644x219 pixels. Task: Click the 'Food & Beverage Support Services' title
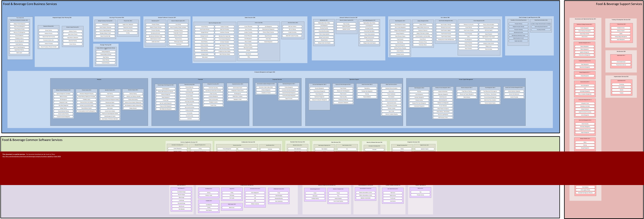619,4
